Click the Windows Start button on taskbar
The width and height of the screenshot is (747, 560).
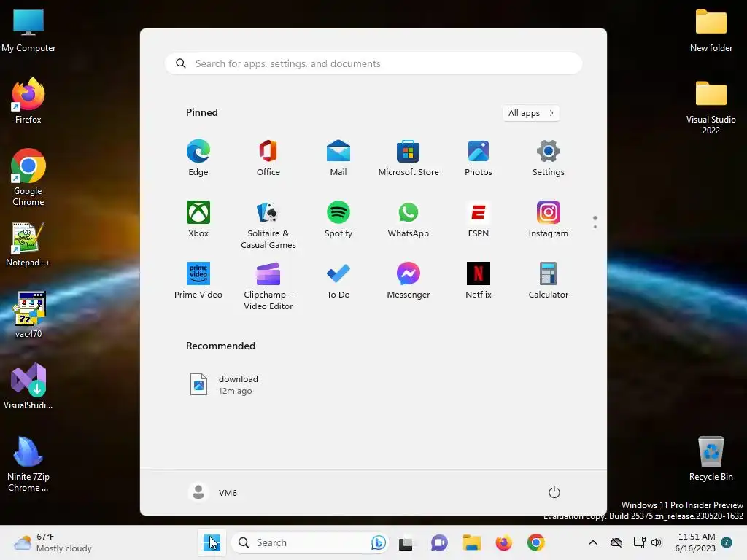212,542
